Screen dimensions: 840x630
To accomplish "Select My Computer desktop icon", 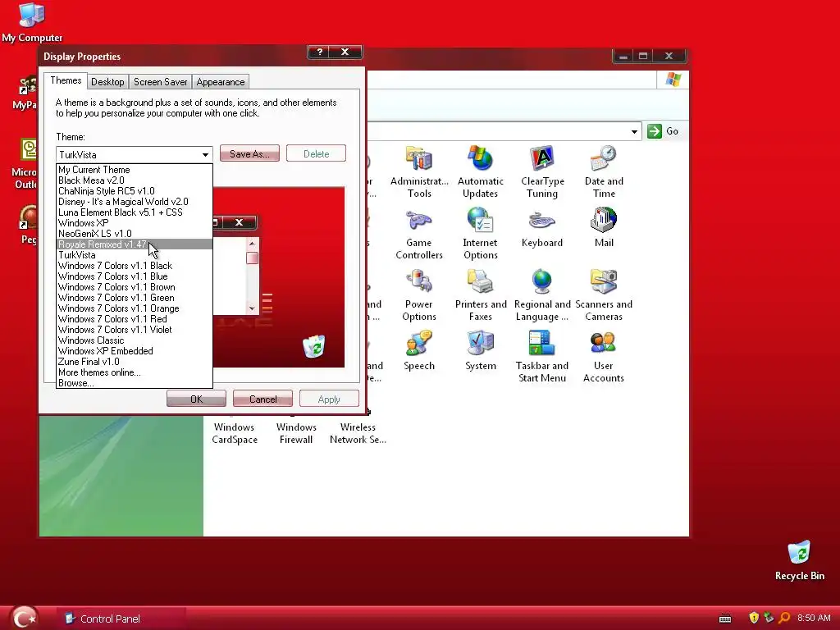I will coord(32,22).
